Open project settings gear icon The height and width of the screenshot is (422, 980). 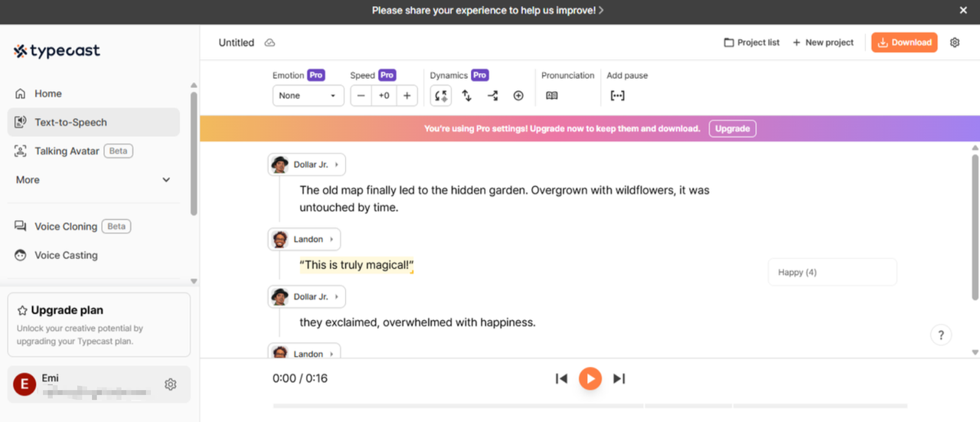(x=955, y=43)
